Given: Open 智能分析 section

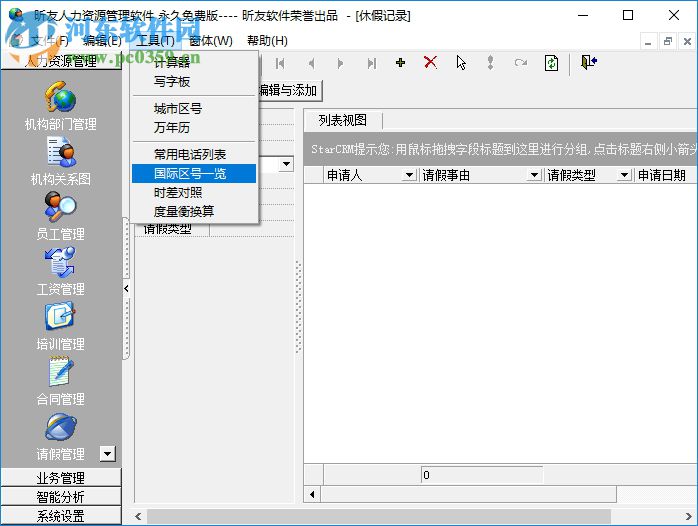Looking at the screenshot, I should 61,497.
